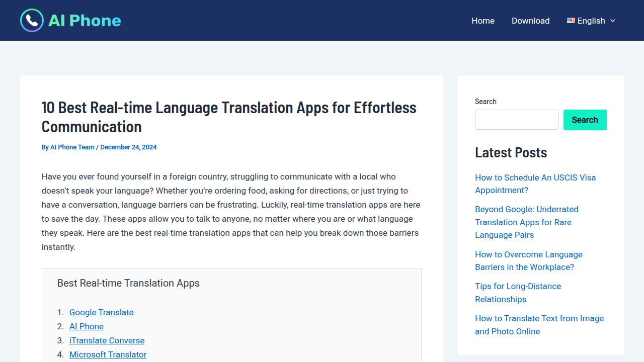Open 'Beyond Google: Underrated Translation Apps' post
Screen dimensions: 644x362
click(x=527, y=222)
